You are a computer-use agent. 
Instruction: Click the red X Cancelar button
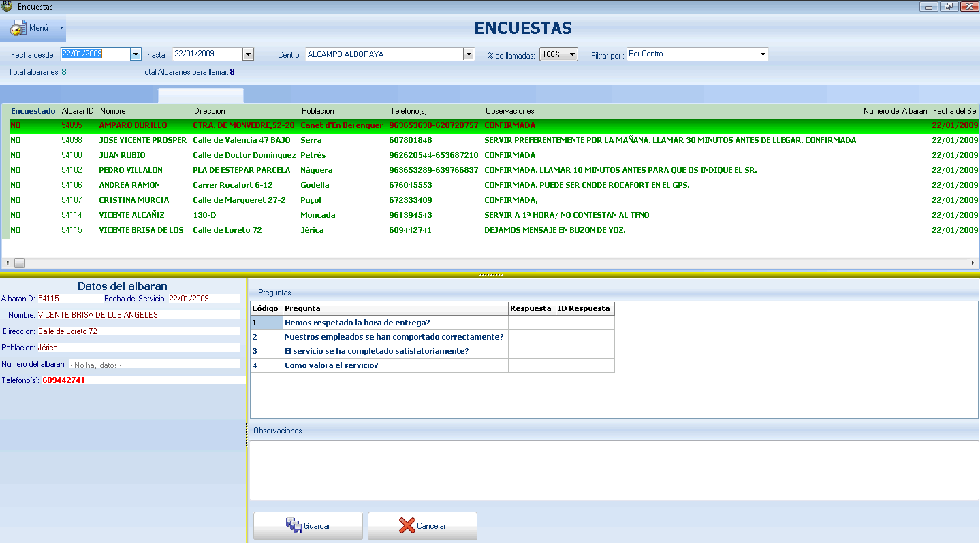click(422, 526)
